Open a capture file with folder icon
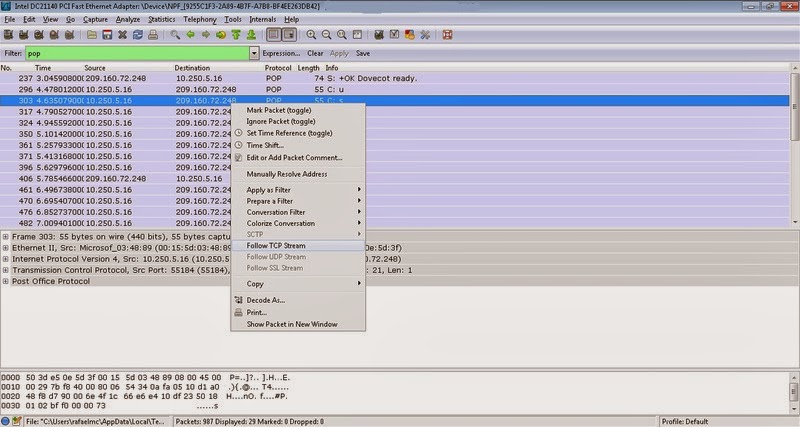800x427 pixels. (x=92, y=35)
